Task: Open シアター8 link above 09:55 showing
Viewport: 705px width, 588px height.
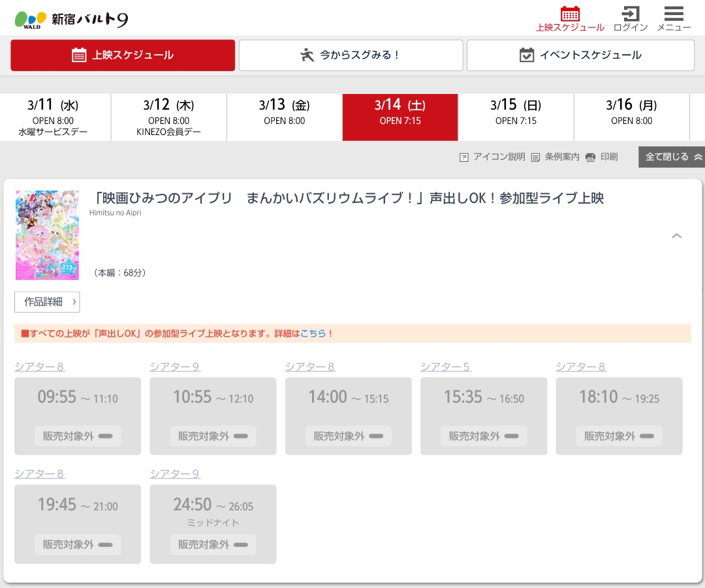Action: [40, 367]
